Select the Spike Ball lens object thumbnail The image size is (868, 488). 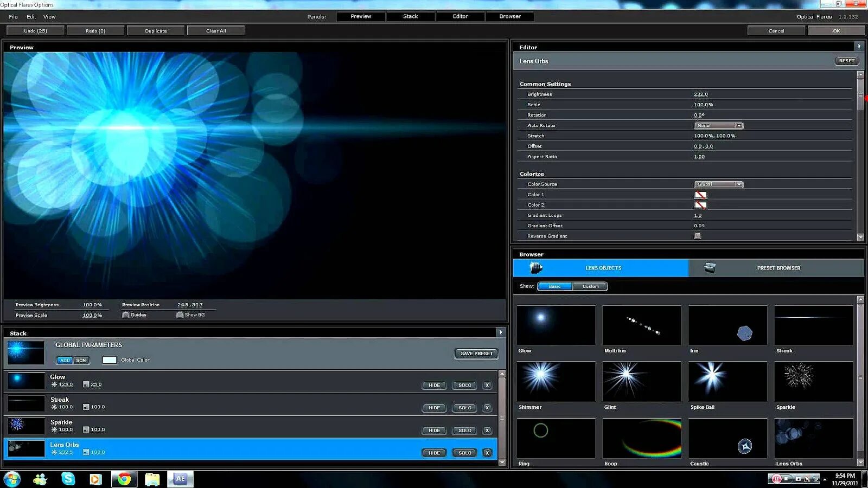coord(727,382)
